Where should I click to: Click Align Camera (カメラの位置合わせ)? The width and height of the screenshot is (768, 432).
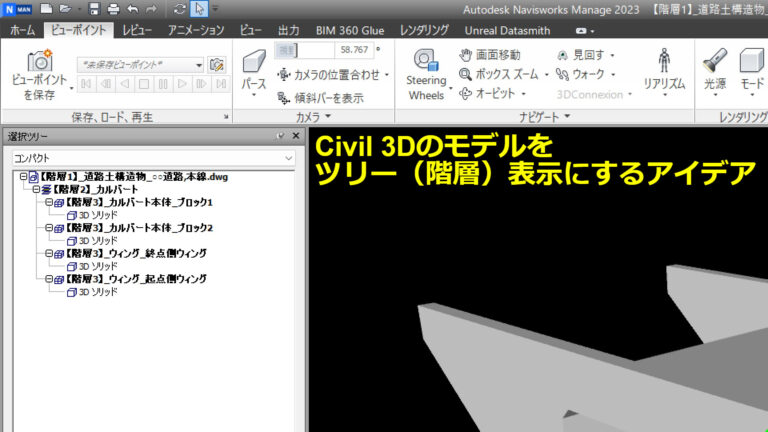[x=328, y=75]
